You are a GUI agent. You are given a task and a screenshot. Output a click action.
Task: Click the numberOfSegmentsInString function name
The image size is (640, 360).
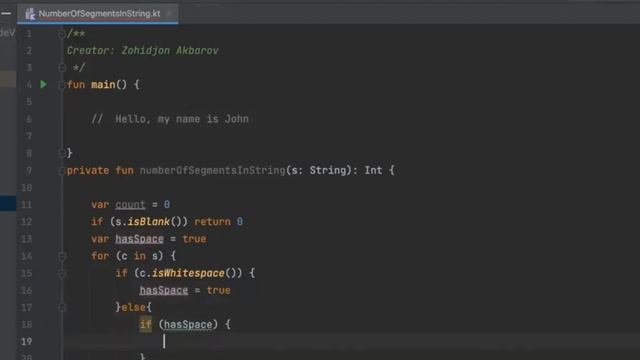tap(212, 171)
